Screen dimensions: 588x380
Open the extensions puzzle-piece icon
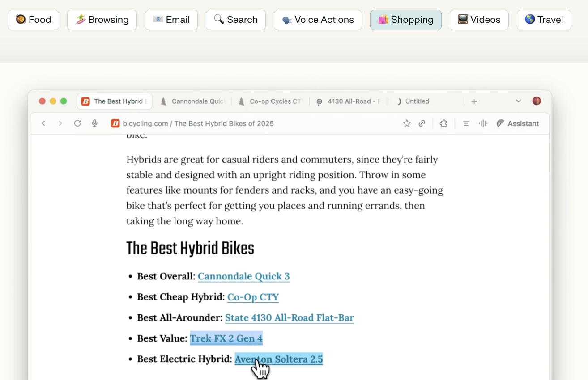pyautogui.click(x=443, y=123)
